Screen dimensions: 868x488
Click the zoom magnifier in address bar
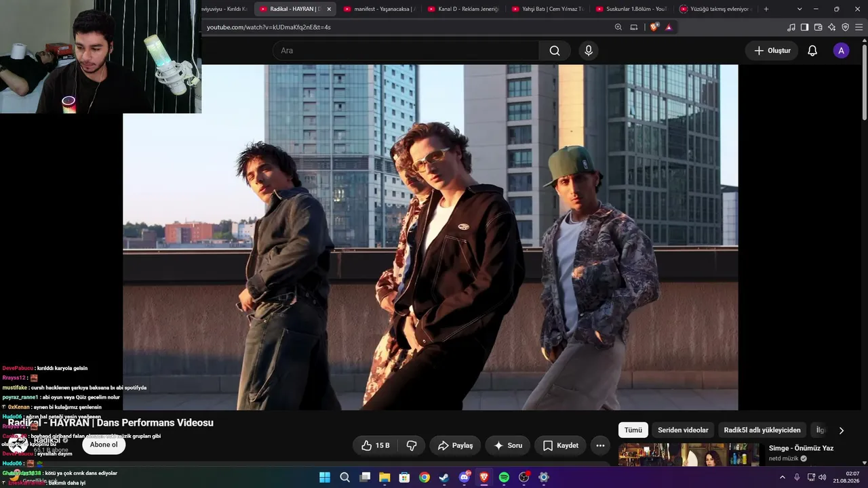pos(618,27)
